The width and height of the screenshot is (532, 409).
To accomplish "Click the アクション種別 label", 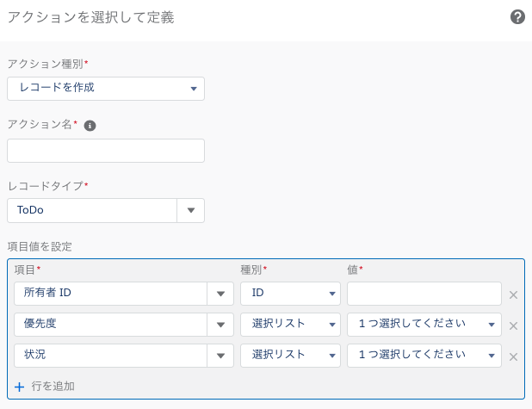I will click(x=46, y=64).
